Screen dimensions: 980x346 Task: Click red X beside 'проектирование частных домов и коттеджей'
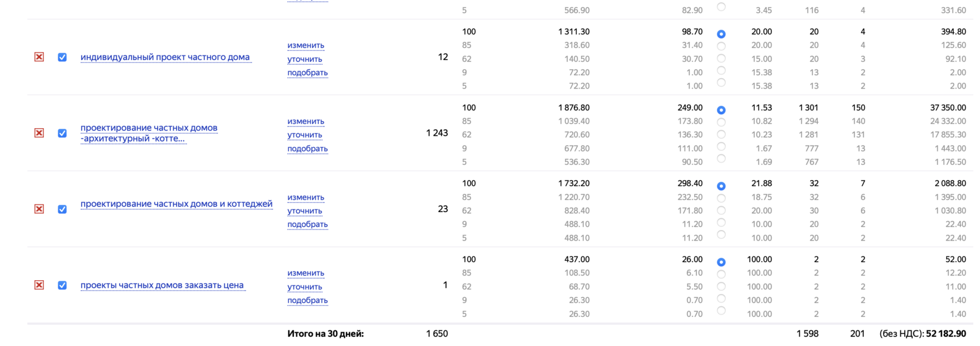(39, 209)
